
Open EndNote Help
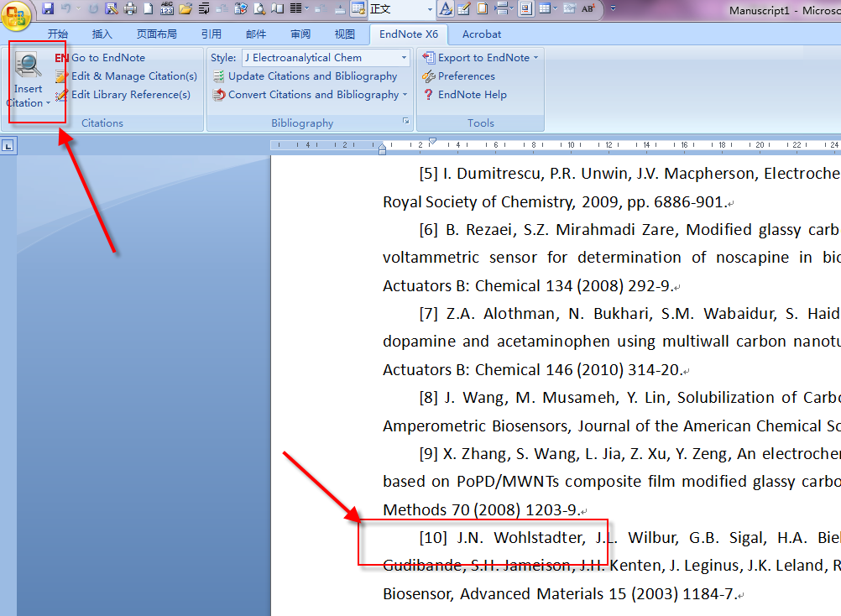pos(472,95)
